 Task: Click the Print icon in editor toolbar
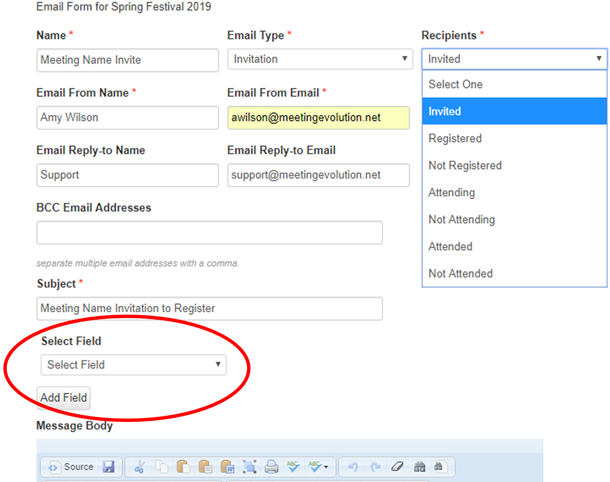[271, 467]
